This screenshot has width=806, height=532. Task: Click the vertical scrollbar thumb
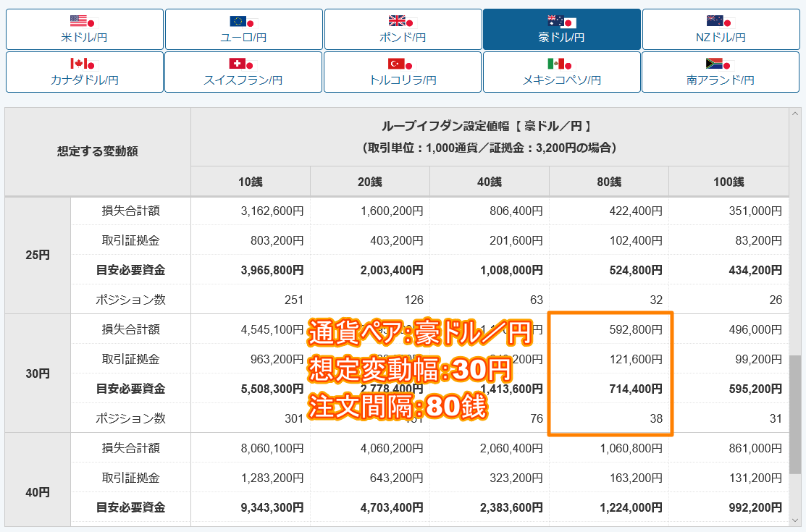click(794, 414)
